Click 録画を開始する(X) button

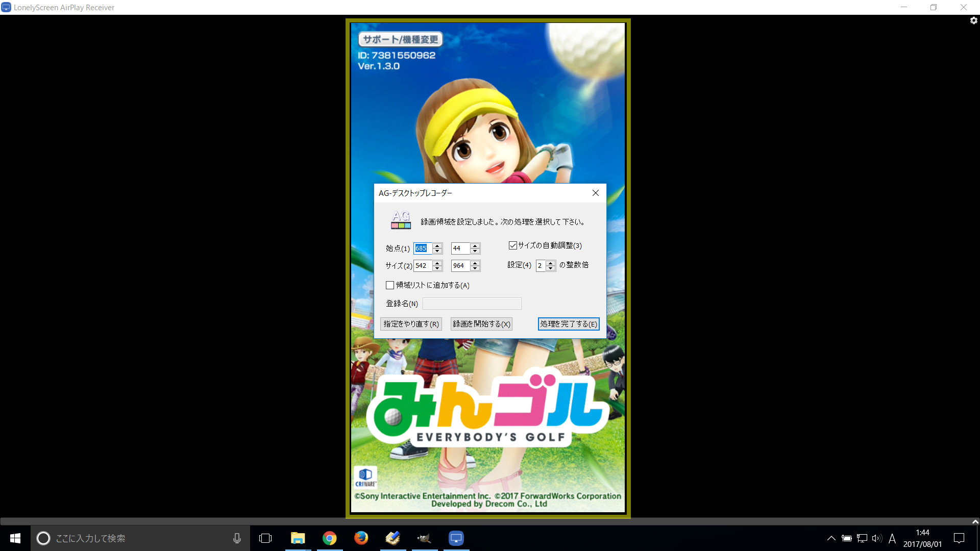pyautogui.click(x=481, y=324)
